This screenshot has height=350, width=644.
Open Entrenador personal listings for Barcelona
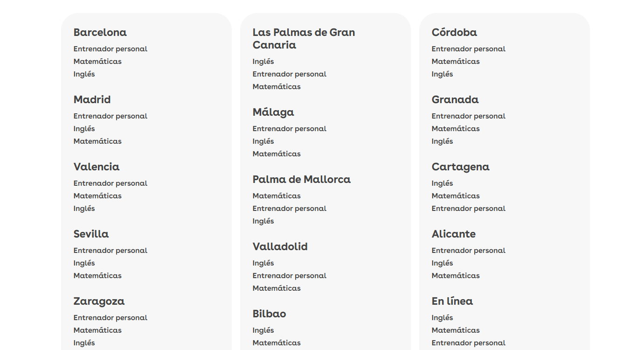pyautogui.click(x=110, y=49)
